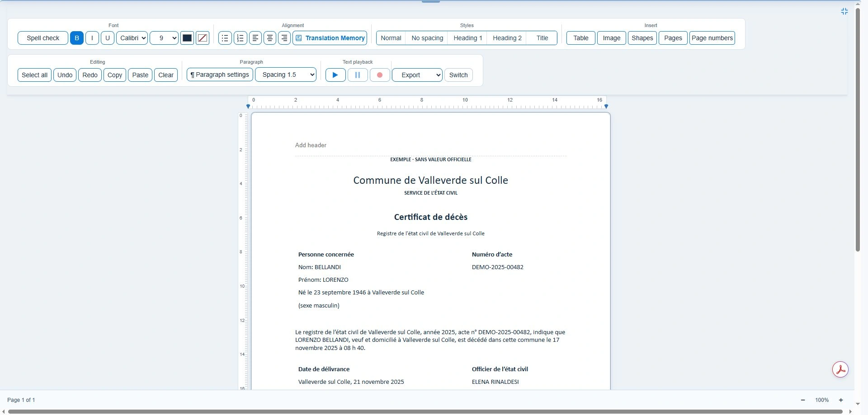This screenshot has height=415, width=868.
Task: Center align the text
Action: [x=270, y=38]
